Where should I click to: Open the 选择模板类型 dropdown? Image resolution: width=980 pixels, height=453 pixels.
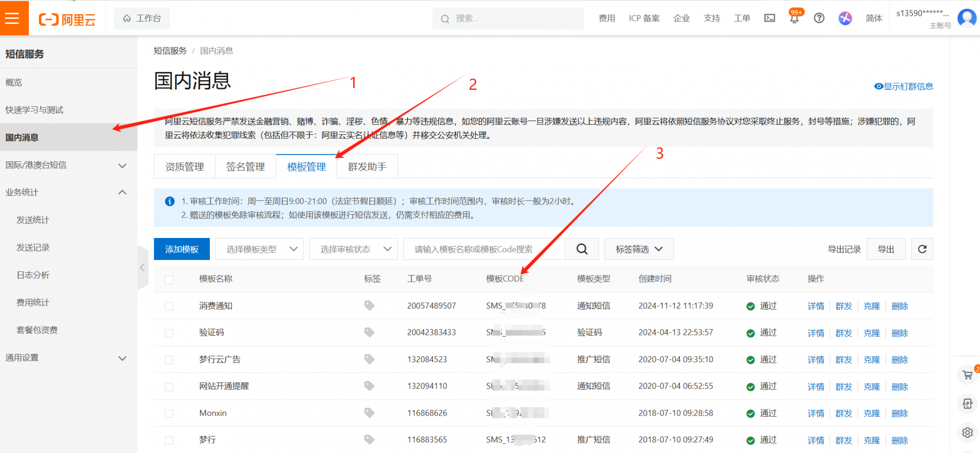pos(259,249)
